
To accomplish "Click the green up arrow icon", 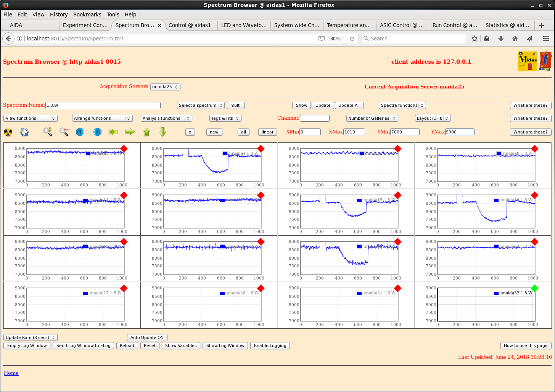I will pyautogui.click(x=147, y=132).
